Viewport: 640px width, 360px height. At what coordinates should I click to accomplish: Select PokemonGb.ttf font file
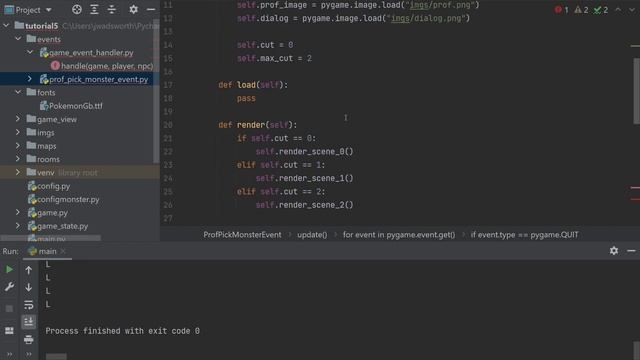pyautogui.click(x=71, y=106)
